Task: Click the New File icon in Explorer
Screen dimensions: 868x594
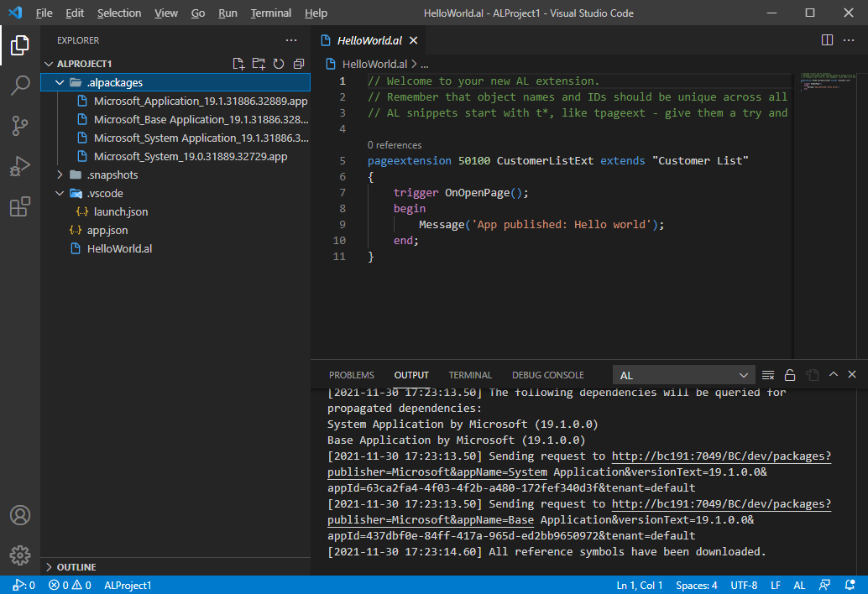Action: [x=238, y=64]
